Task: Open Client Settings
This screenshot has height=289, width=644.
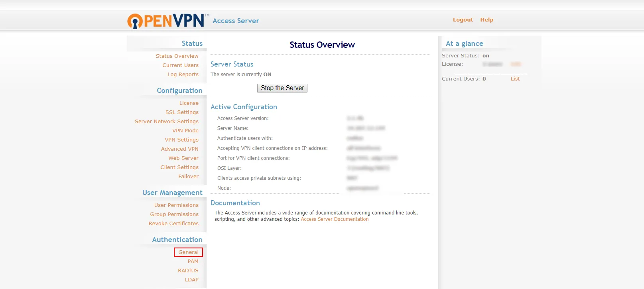Action: click(x=179, y=167)
